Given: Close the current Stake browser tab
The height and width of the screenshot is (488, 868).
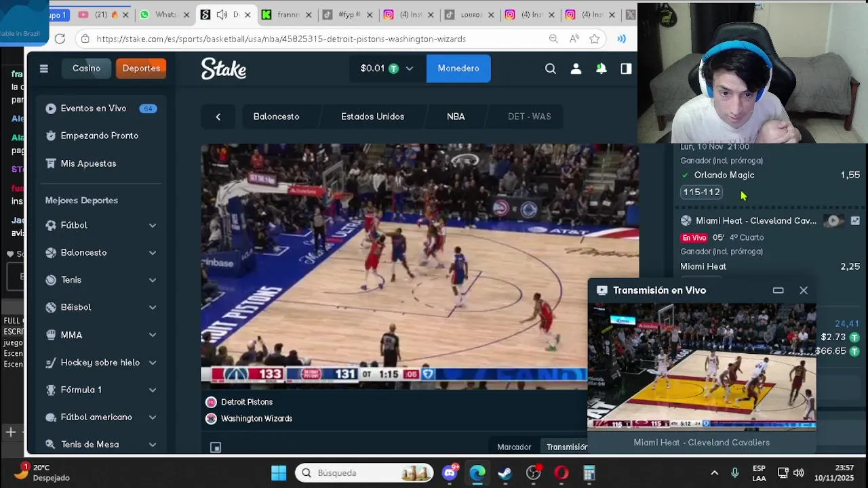Looking at the screenshot, I should point(248,14).
